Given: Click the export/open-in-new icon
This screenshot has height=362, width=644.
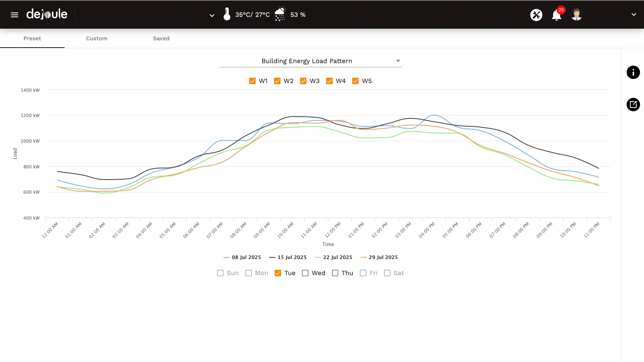Looking at the screenshot, I should pos(633,104).
